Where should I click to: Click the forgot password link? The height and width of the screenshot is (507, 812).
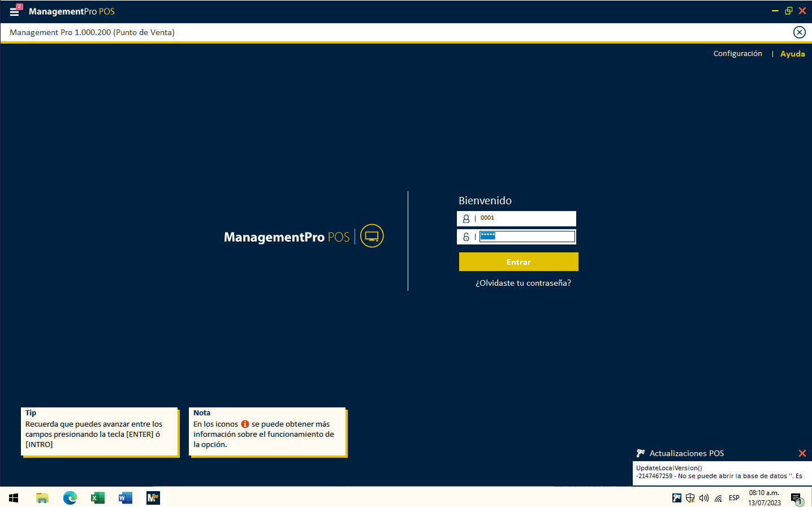pos(523,283)
